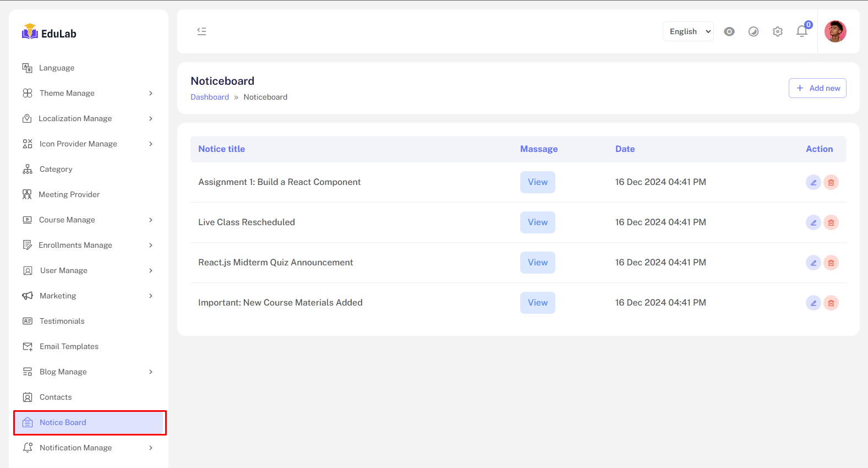Expand the Course Manage submenu

88,220
